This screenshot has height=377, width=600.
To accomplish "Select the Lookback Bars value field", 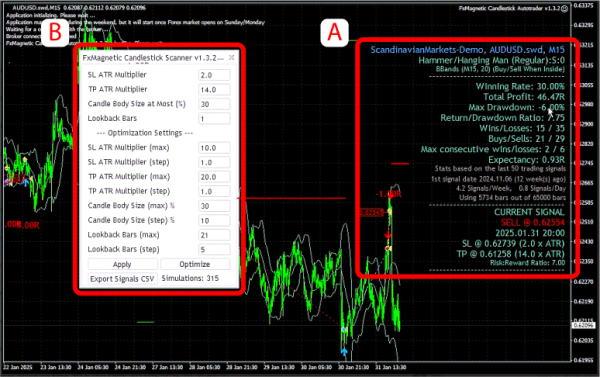I will tap(214, 119).
